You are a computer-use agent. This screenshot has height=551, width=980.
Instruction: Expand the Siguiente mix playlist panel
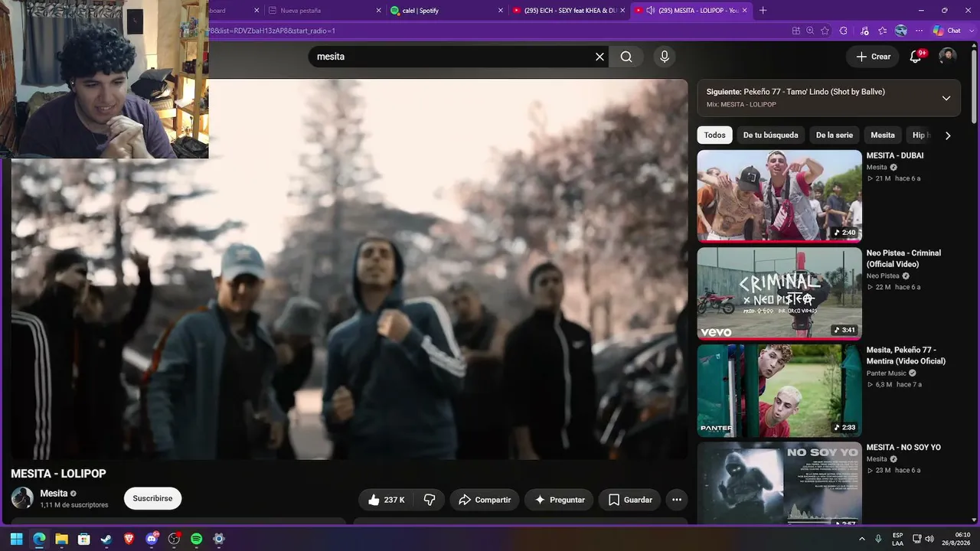point(946,98)
